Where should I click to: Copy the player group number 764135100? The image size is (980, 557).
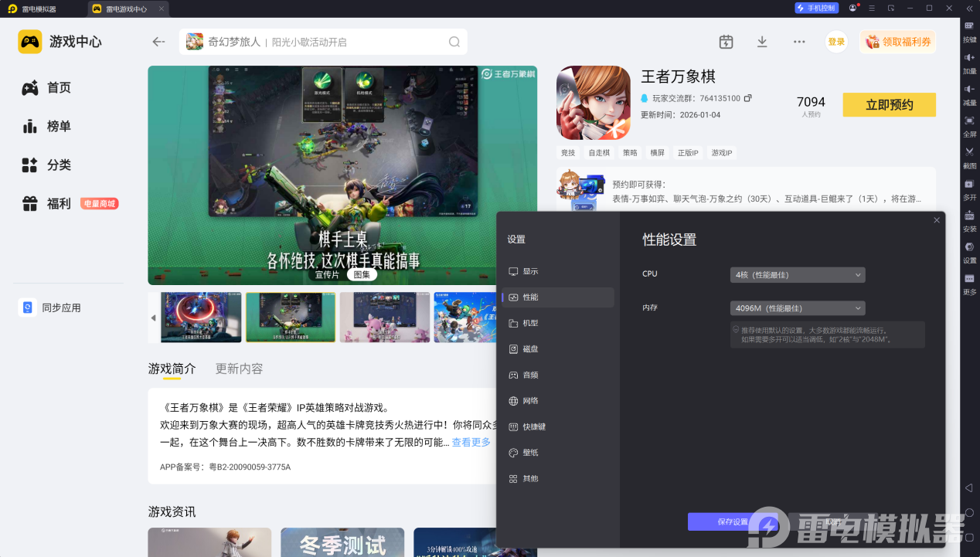747,98
